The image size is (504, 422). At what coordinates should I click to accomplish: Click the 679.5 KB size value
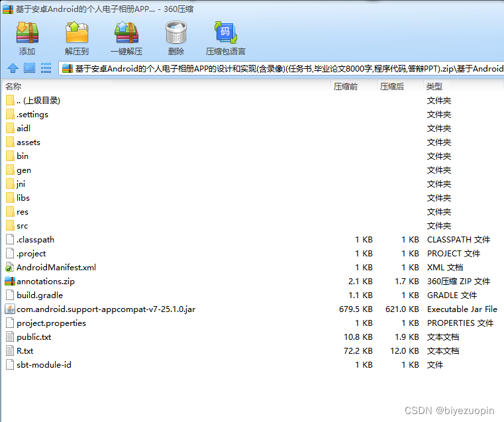[356, 309]
